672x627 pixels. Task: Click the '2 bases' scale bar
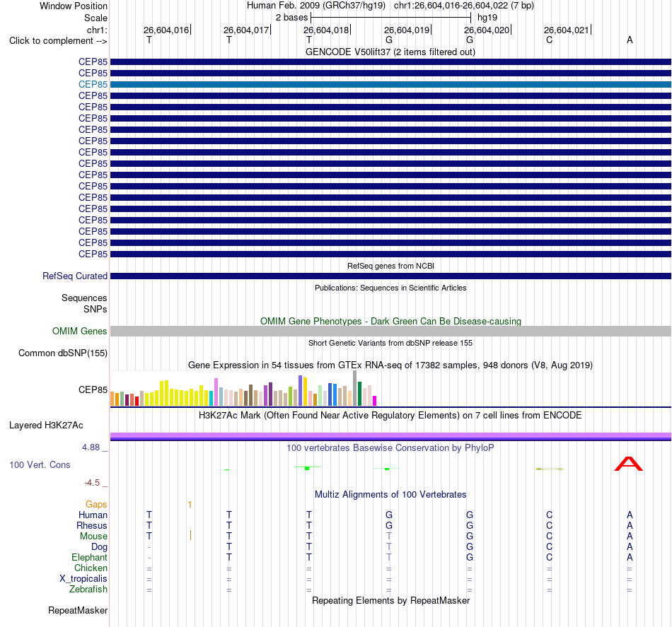pos(391,18)
